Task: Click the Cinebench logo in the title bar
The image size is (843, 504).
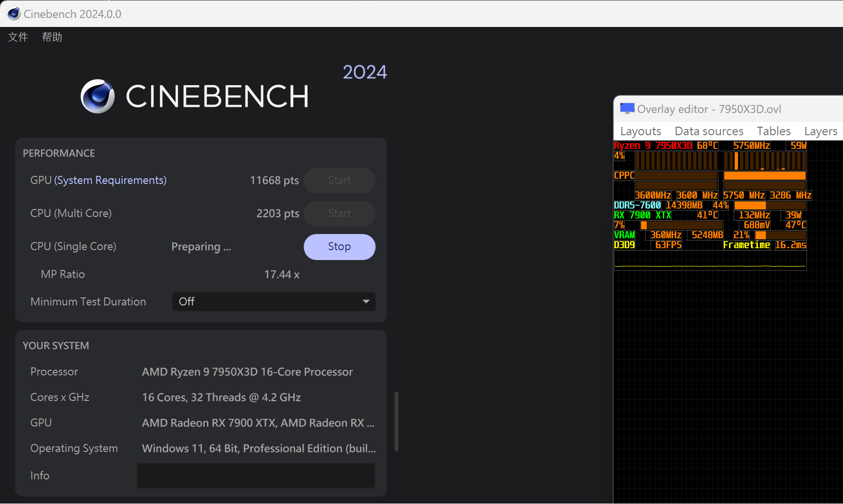Action: coord(13,13)
